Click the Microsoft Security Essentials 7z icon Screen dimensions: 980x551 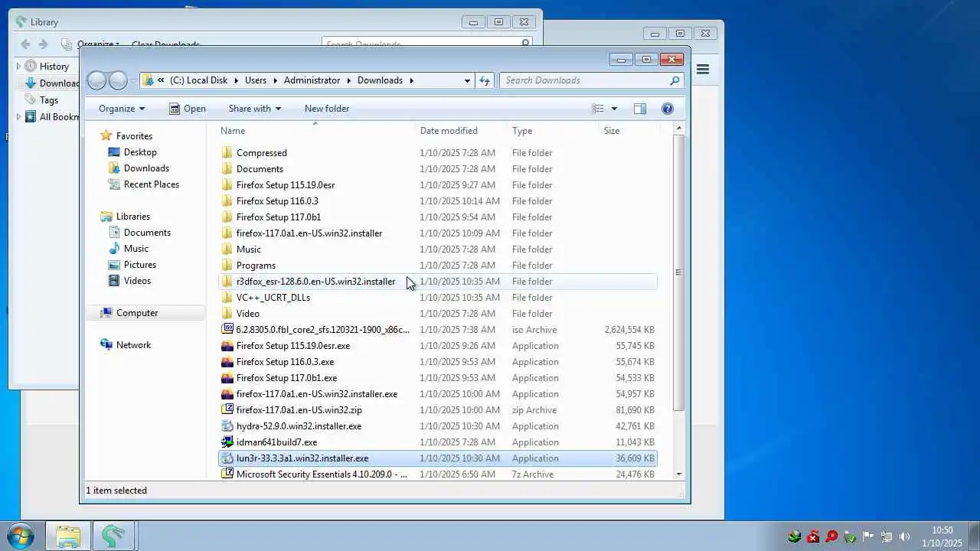(x=227, y=474)
